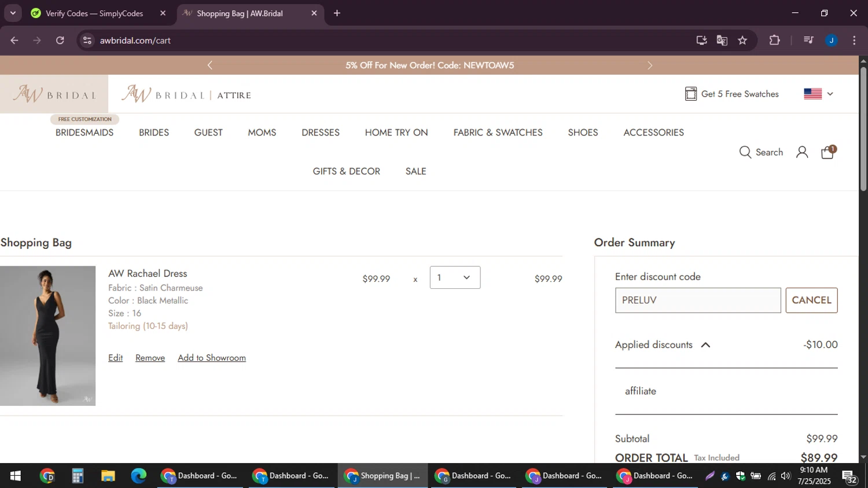Open Microsoft Edge from the taskbar
This screenshot has width=868, height=488.
(x=138, y=476)
